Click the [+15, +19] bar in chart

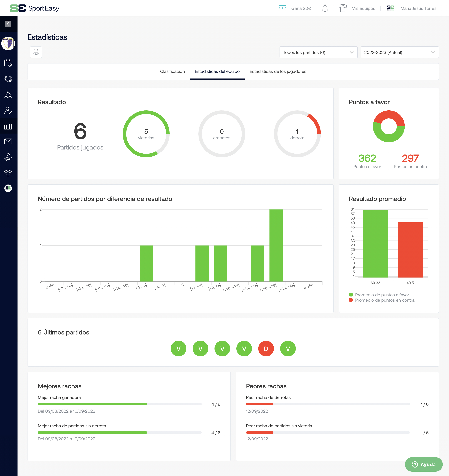coord(257,263)
